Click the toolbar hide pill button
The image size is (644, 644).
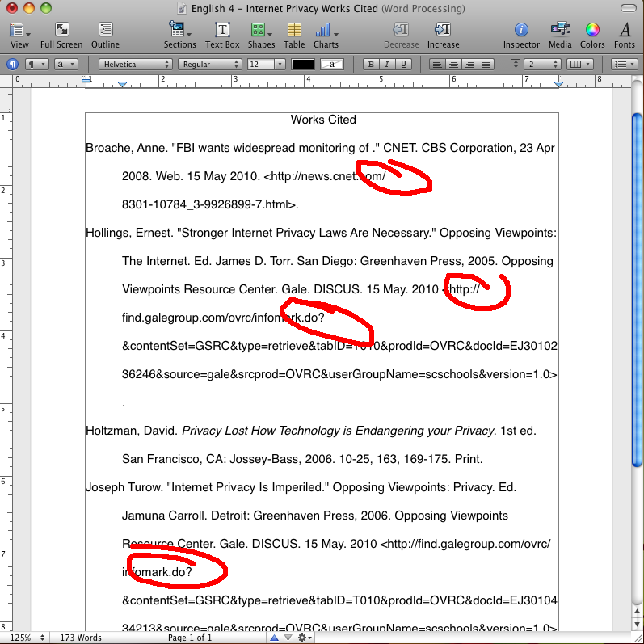[628, 8]
